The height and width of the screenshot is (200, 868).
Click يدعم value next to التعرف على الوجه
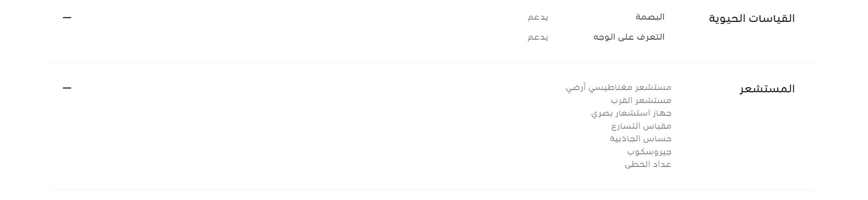[x=538, y=37]
